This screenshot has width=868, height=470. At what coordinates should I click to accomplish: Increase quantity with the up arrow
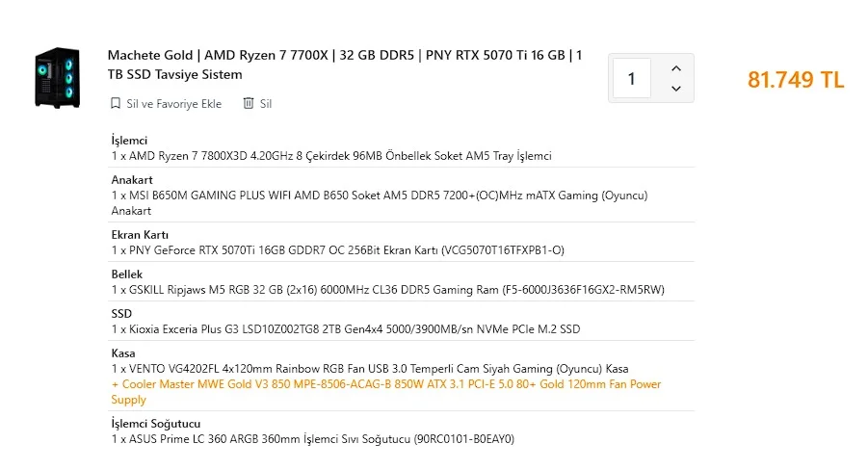coord(675,68)
